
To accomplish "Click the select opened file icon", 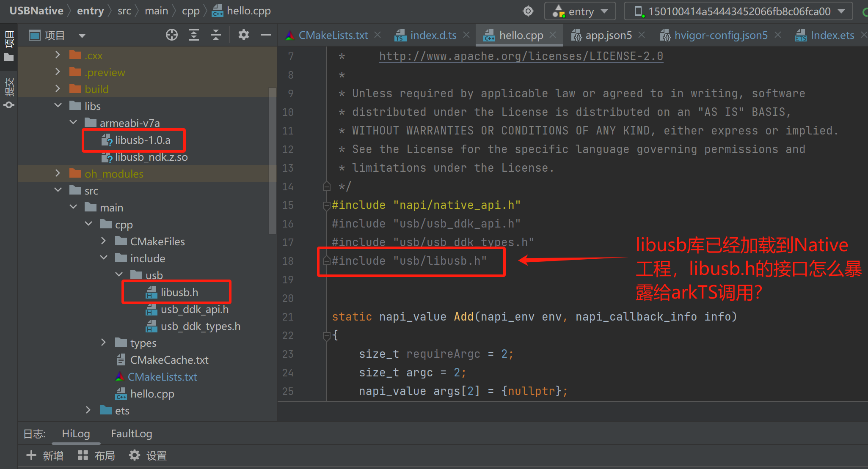I will 172,35.
